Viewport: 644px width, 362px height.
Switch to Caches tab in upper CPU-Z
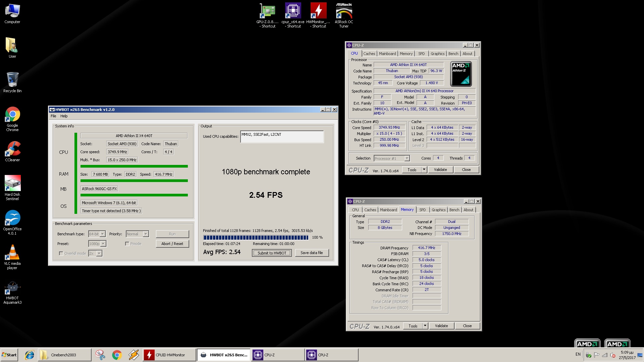click(x=369, y=54)
